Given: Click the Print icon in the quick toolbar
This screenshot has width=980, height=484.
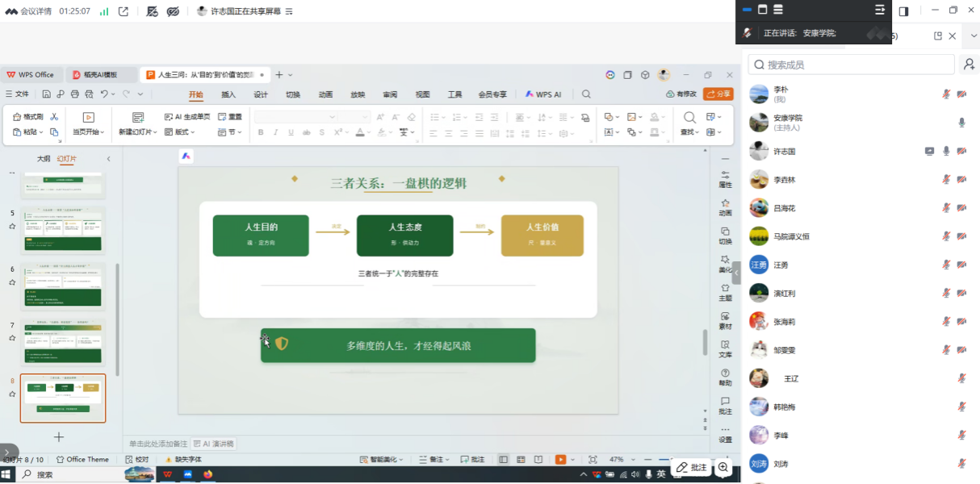Looking at the screenshot, I should 74,94.
